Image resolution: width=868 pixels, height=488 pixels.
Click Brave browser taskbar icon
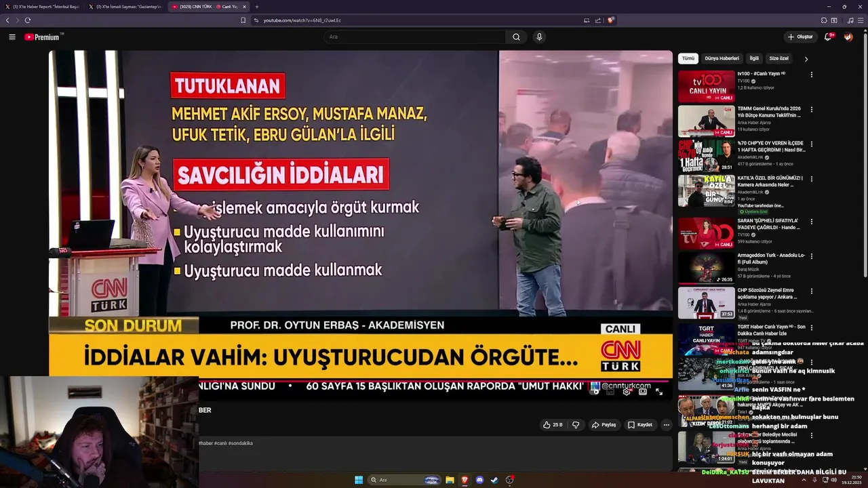(465, 480)
